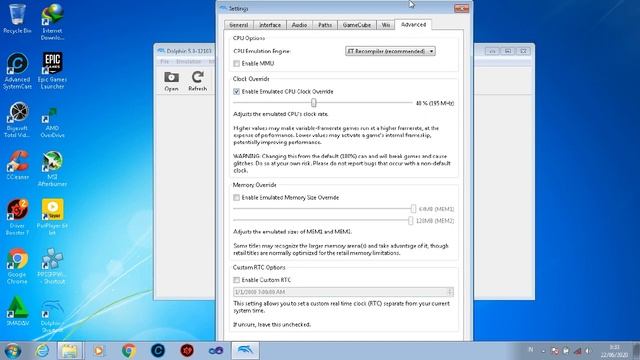640x360 pixels.
Task: Click Refresh icon in Dolphin toolbar
Action: [198, 81]
